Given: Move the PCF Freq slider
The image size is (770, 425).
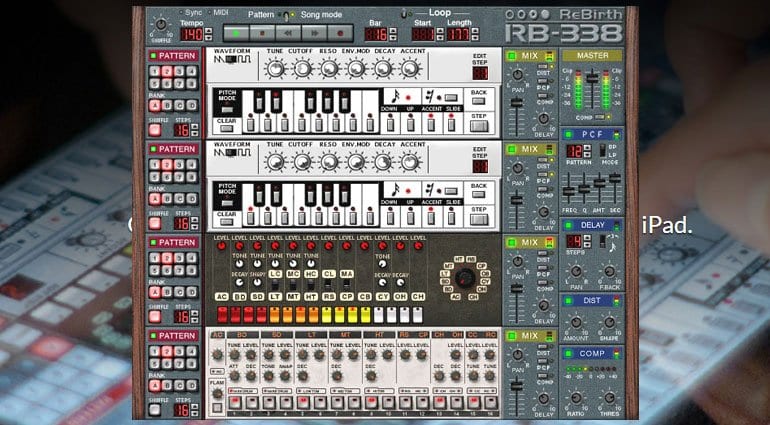Looking at the screenshot, I should (569, 191).
